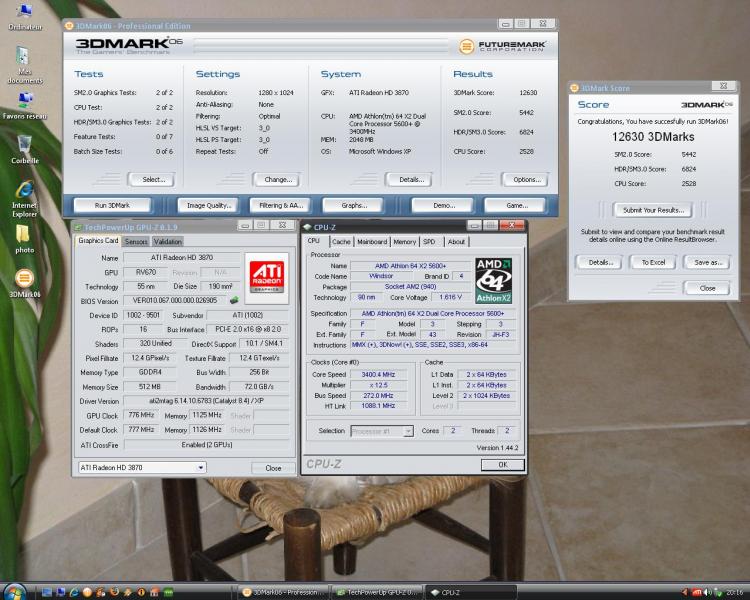Click Options... under Results in 3DMark06
This screenshot has height=600, width=750.
tap(527, 179)
